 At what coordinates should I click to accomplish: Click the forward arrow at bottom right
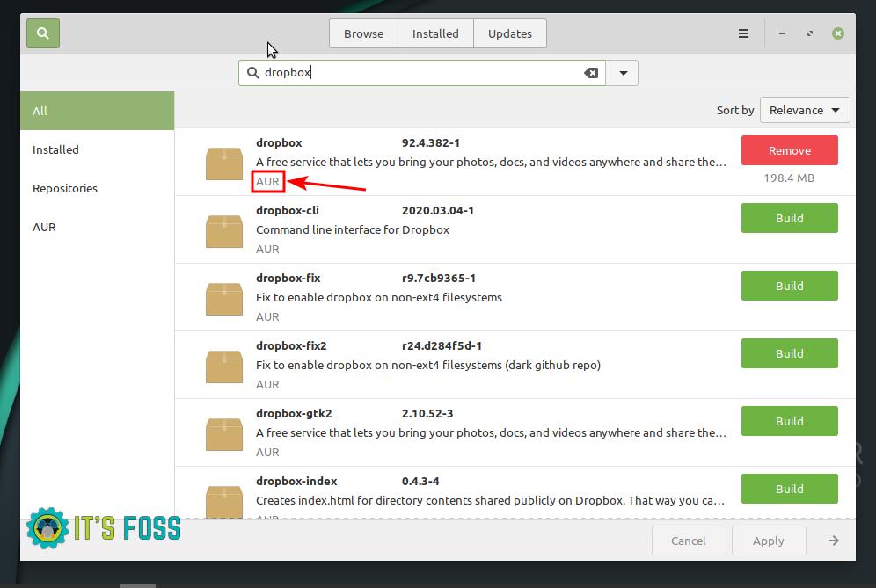833,541
